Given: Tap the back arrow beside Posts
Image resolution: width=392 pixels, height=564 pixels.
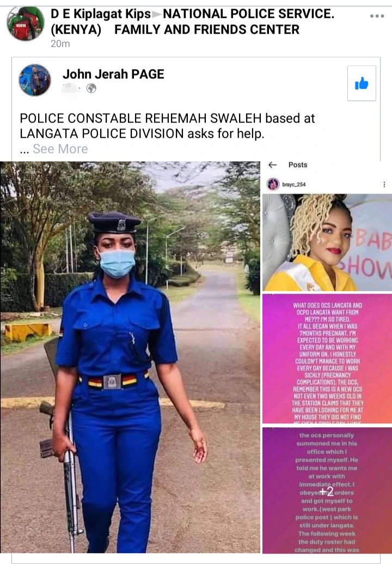Looking at the screenshot, I should [x=273, y=165].
